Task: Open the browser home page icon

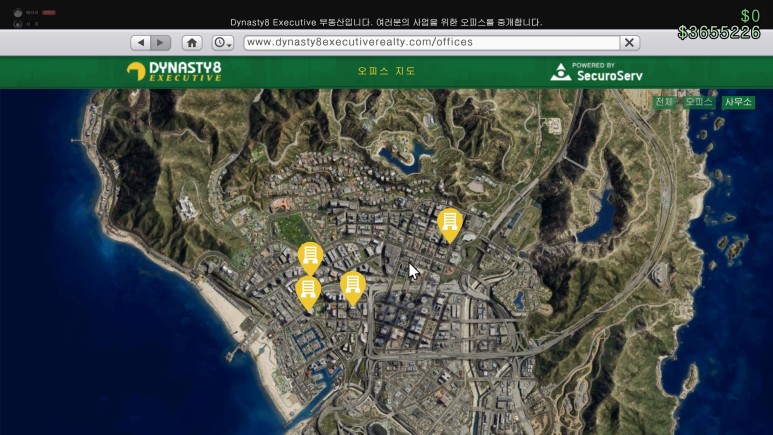Action: click(x=192, y=42)
